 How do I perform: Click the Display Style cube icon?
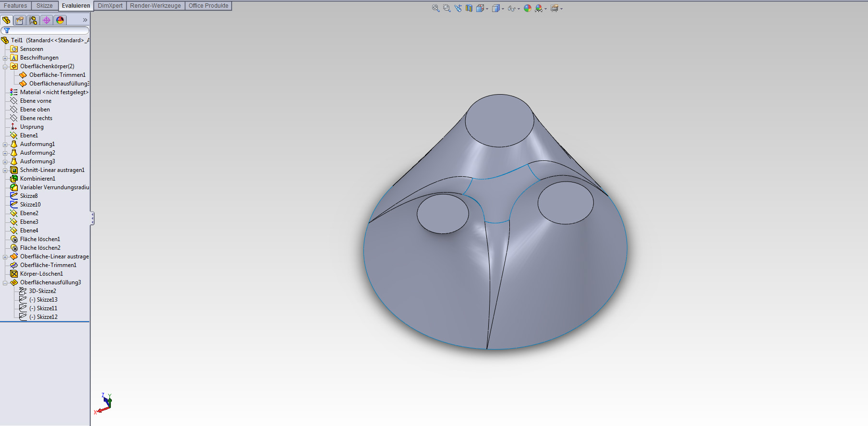tap(495, 8)
